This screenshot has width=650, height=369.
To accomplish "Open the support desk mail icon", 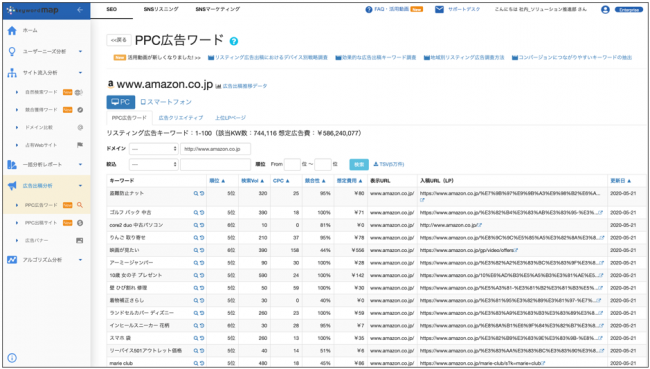I will coord(439,10).
